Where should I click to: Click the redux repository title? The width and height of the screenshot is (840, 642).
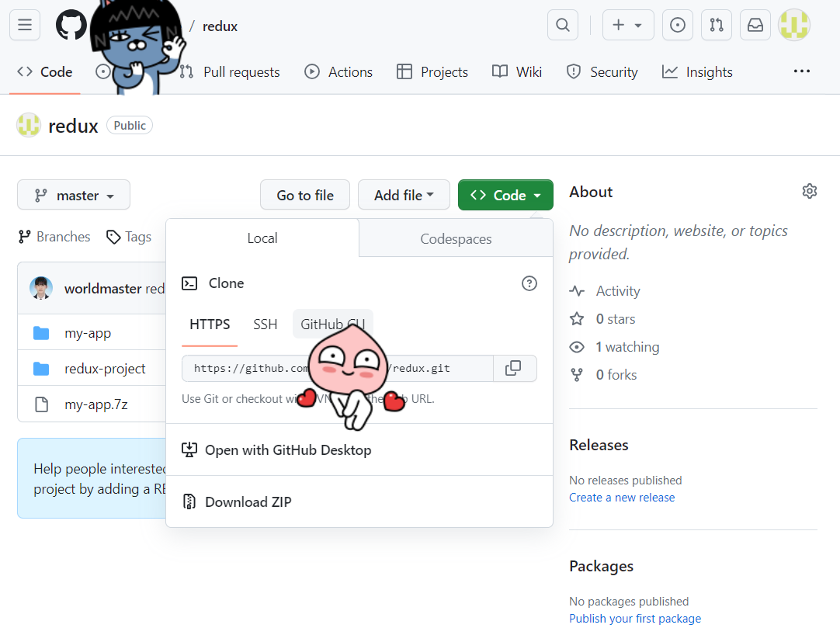(x=74, y=126)
